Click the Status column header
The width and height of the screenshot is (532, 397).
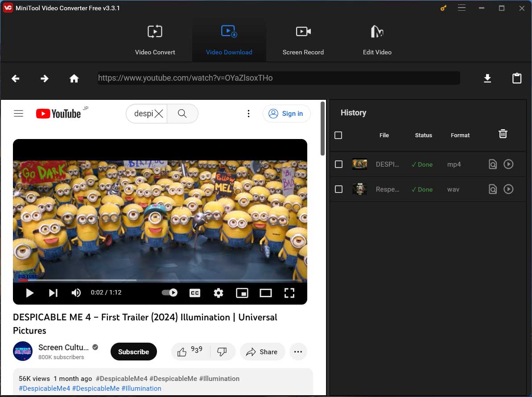coord(424,135)
